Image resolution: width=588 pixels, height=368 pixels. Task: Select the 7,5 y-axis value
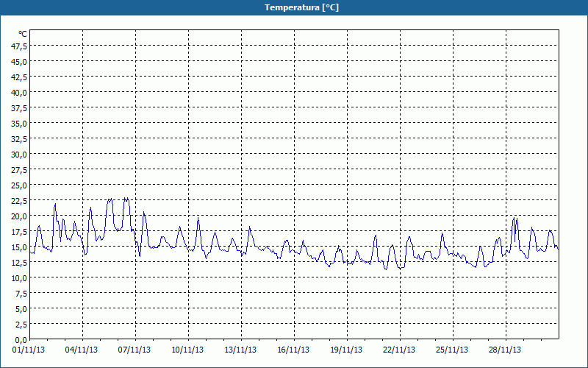click(21, 294)
